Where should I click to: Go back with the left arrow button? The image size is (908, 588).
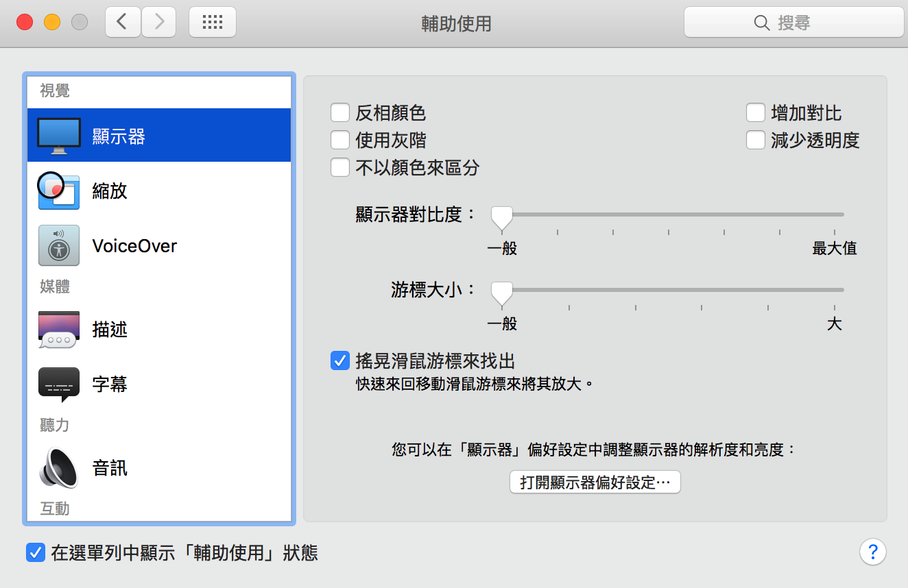(123, 23)
